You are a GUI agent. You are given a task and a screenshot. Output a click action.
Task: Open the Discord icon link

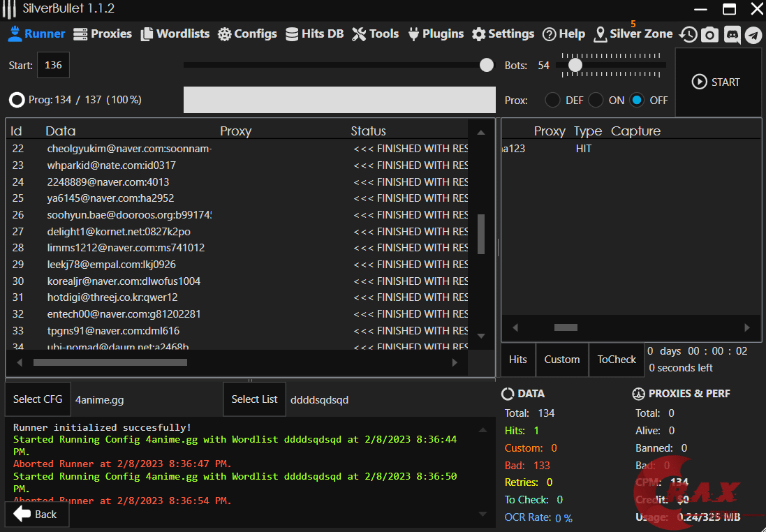coord(732,35)
